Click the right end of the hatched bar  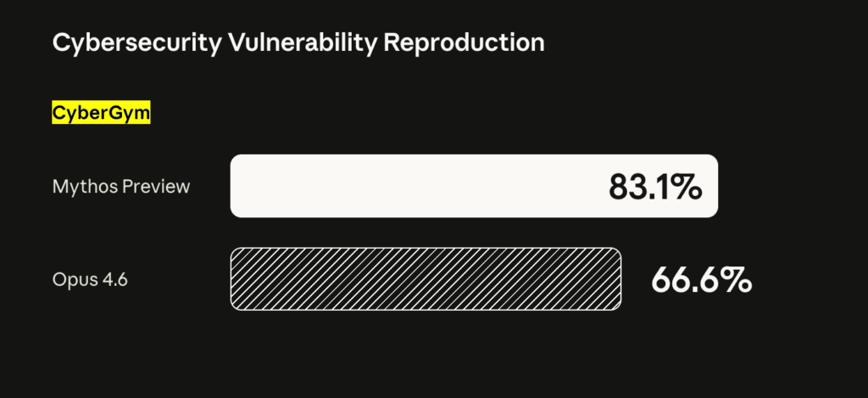click(x=614, y=278)
